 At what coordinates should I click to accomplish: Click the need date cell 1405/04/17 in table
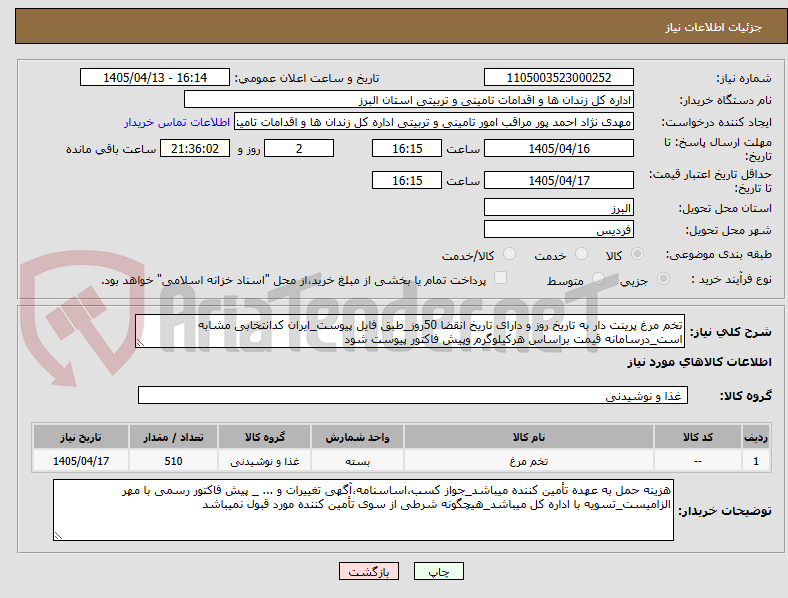(x=81, y=461)
